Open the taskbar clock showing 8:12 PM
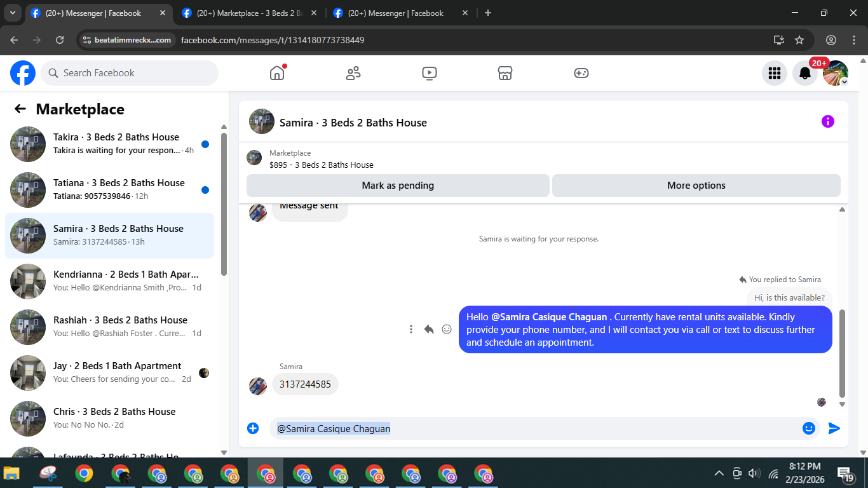The height and width of the screenshot is (488, 868). click(x=804, y=473)
